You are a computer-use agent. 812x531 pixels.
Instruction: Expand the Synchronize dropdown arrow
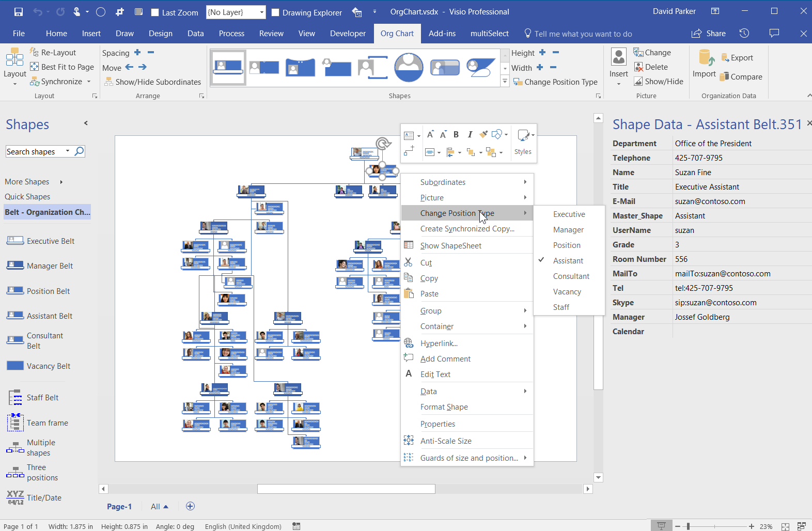tap(89, 82)
